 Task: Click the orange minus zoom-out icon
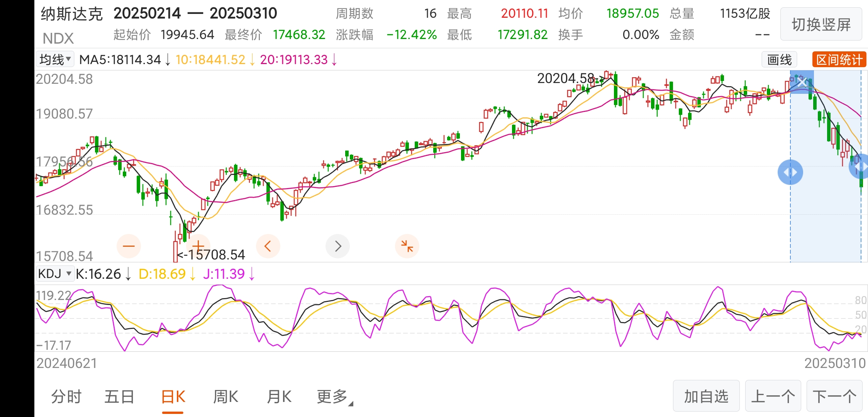129,246
